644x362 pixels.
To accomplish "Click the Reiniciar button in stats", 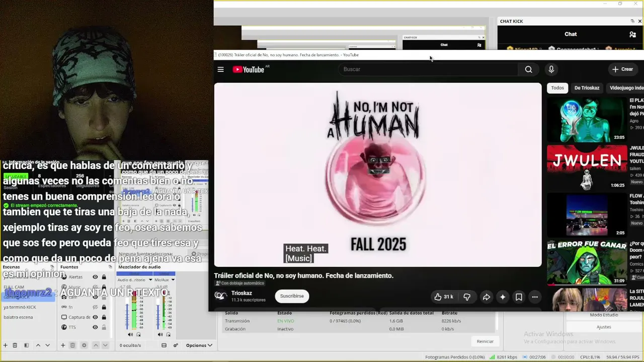I will 485,341.
